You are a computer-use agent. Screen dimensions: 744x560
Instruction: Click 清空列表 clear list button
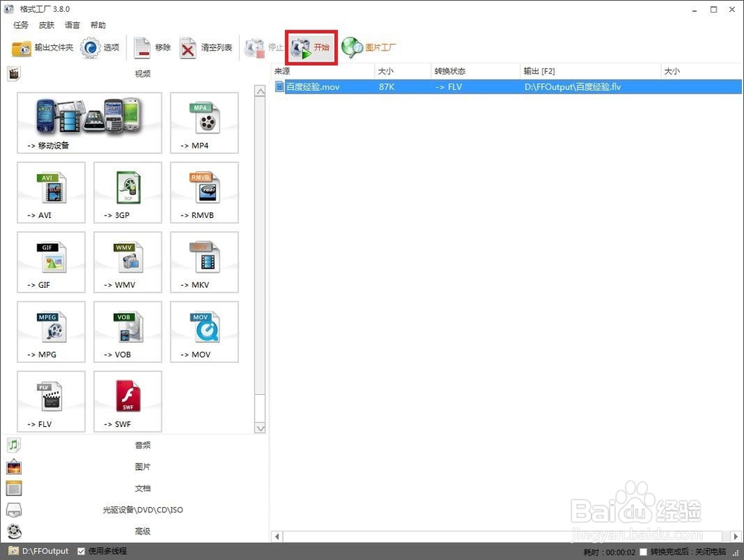click(x=206, y=48)
